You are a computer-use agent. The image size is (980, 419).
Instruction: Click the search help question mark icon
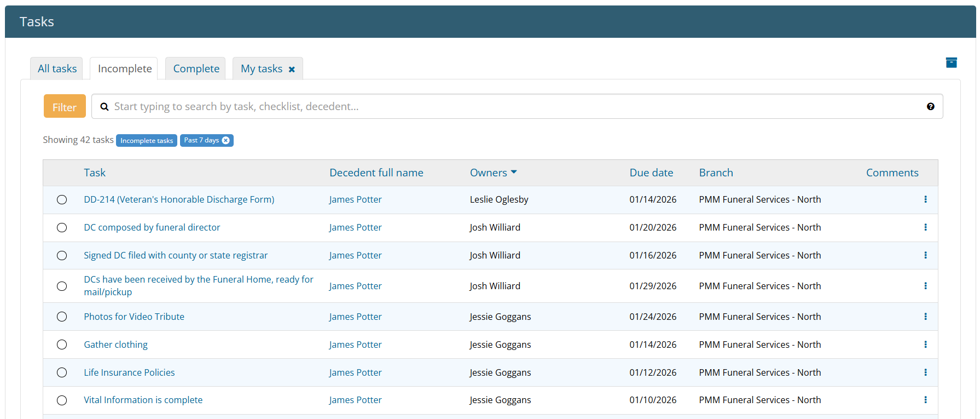click(x=930, y=107)
